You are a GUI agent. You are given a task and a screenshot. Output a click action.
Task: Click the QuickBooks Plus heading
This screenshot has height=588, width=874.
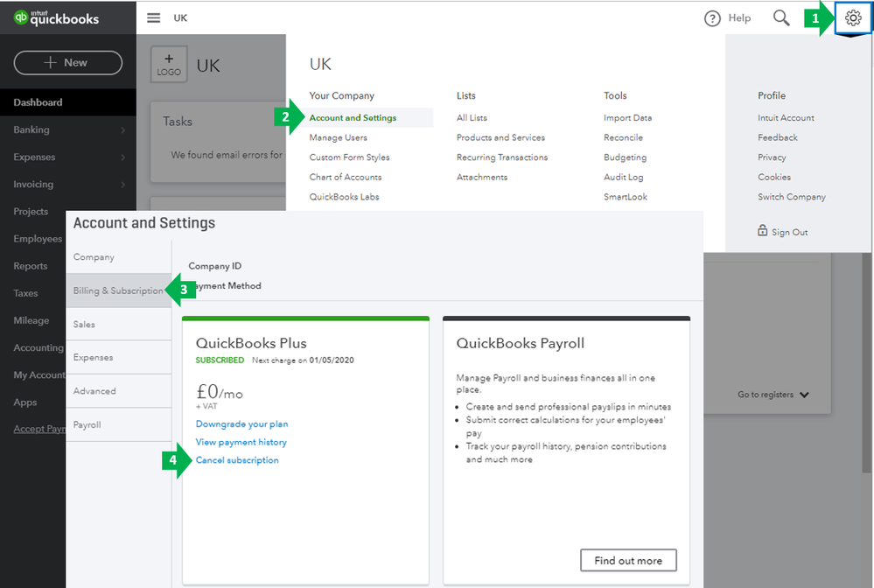coord(251,343)
